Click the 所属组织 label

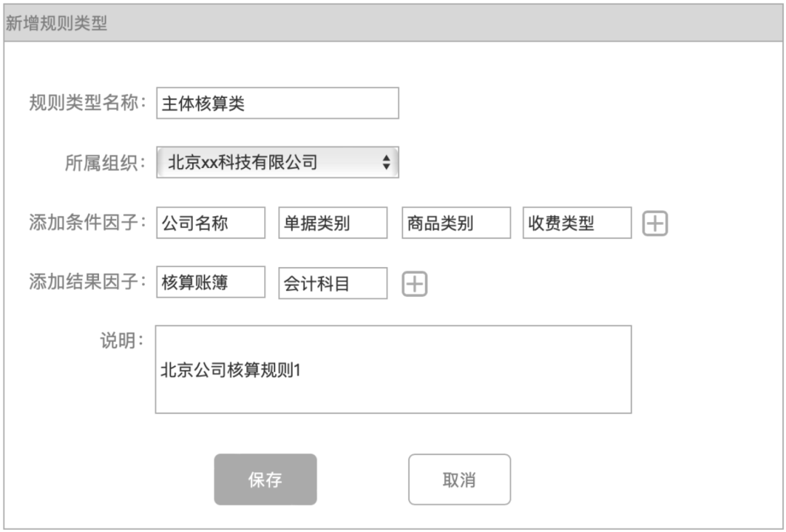[x=106, y=162]
